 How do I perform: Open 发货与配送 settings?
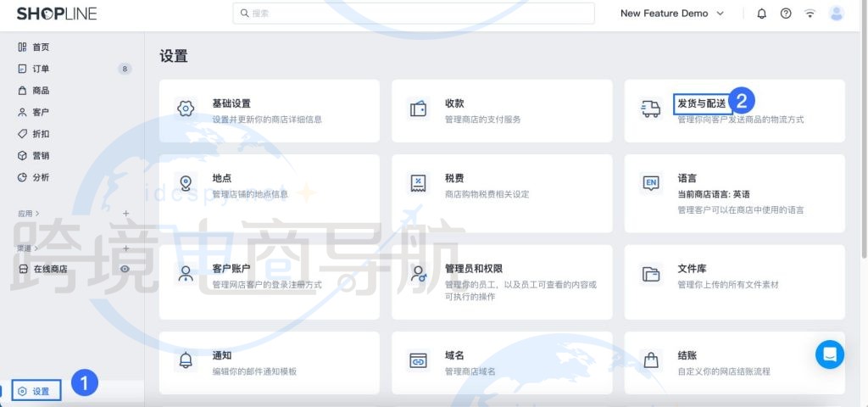(x=735, y=111)
